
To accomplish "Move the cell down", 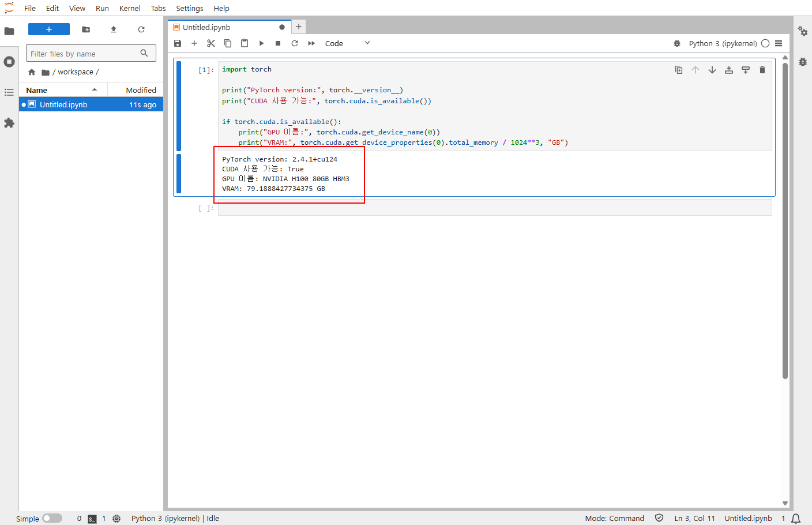I will coord(712,70).
